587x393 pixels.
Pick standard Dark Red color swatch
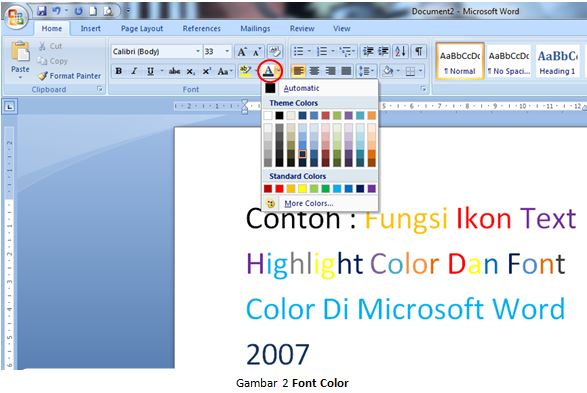point(268,188)
